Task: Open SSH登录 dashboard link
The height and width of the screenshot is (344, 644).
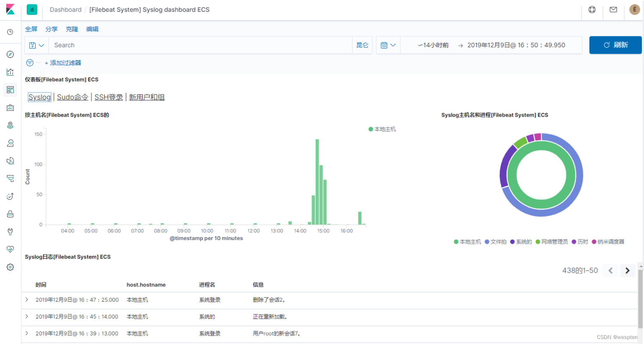Action: [x=108, y=97]
